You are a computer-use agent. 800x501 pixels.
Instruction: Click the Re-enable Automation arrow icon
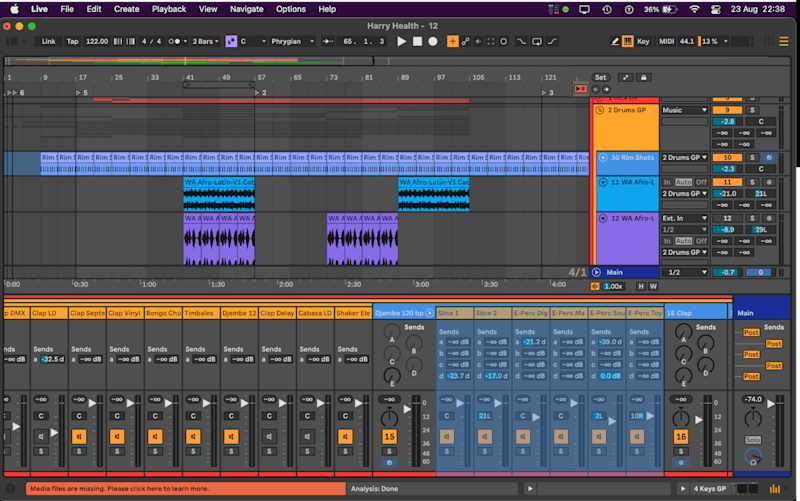478,41
